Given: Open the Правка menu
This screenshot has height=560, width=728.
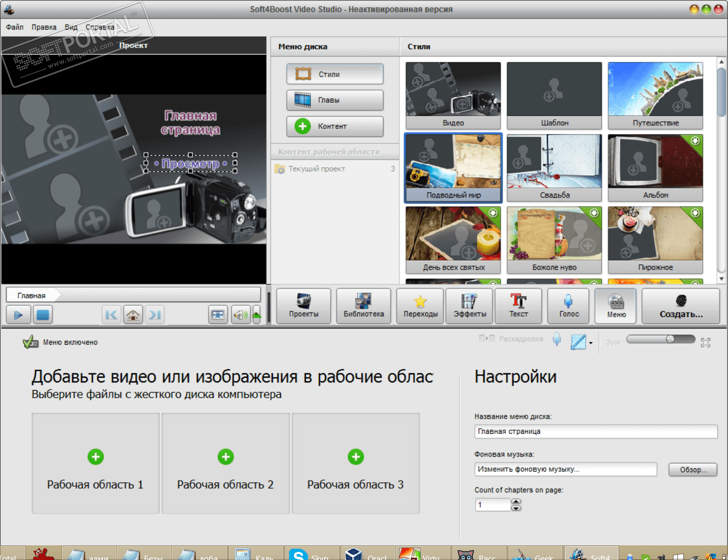Looking at the screenshot, I should click(44, 27).
